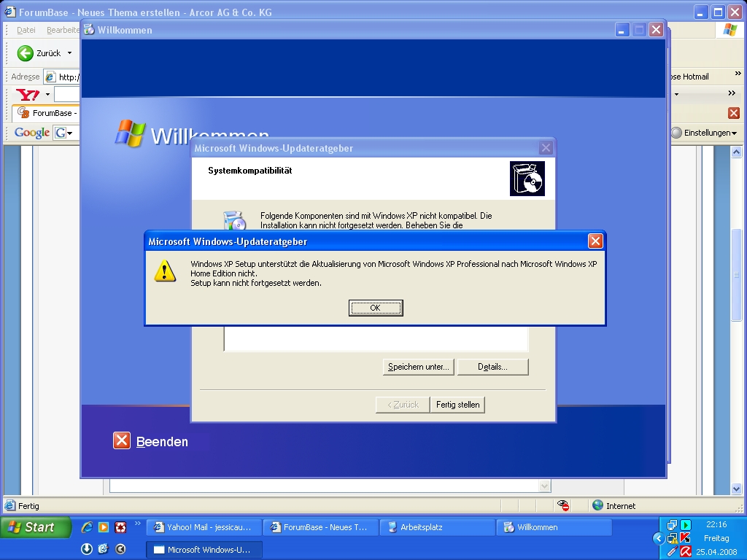Click the Hotmail link in links bar
Screen dimensions: 747x560
[690, 77]
